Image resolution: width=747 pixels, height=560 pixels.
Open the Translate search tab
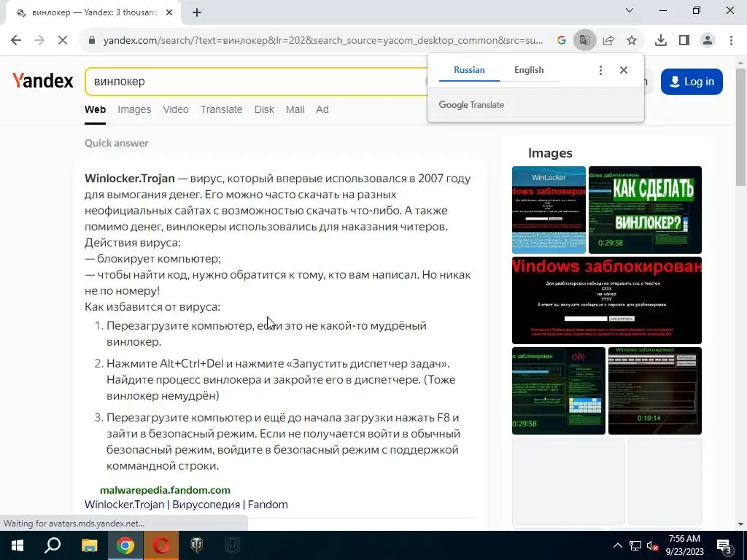click(222, 109)
